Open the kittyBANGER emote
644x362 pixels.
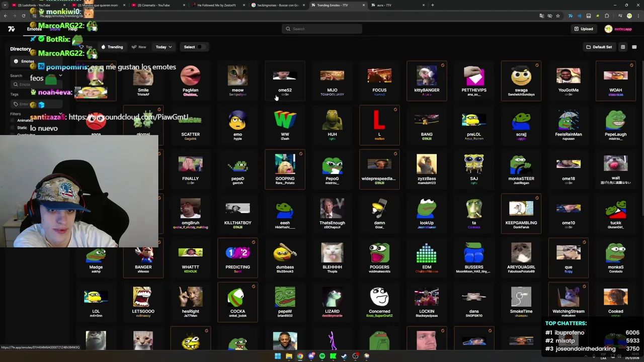(427, 81)
